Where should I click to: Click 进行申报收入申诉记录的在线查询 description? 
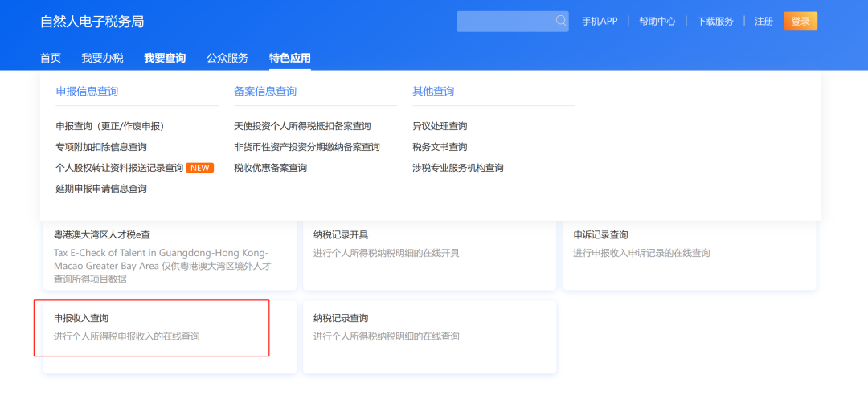coord(641,254)
